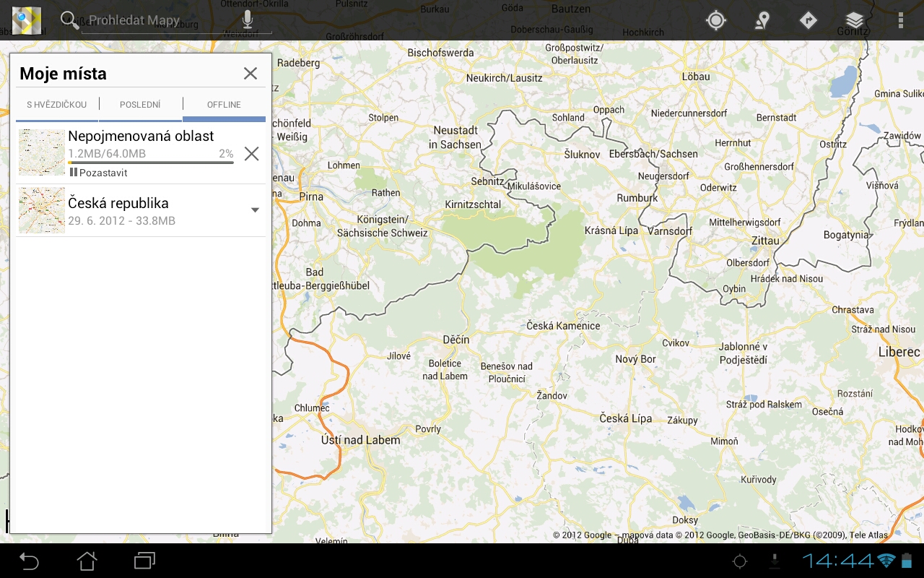924x578 pixels.
Task: Click Neukirch/Lausitz on the map
Action: 504,78
